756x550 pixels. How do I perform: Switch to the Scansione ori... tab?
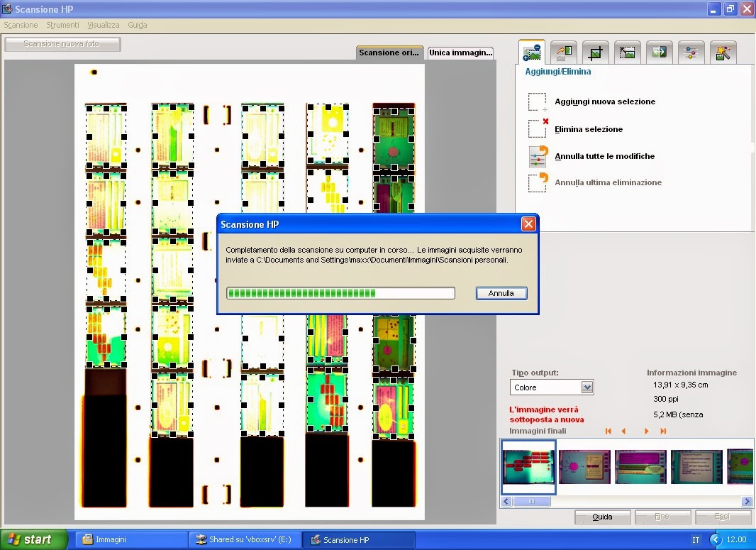tap(389, 53)
